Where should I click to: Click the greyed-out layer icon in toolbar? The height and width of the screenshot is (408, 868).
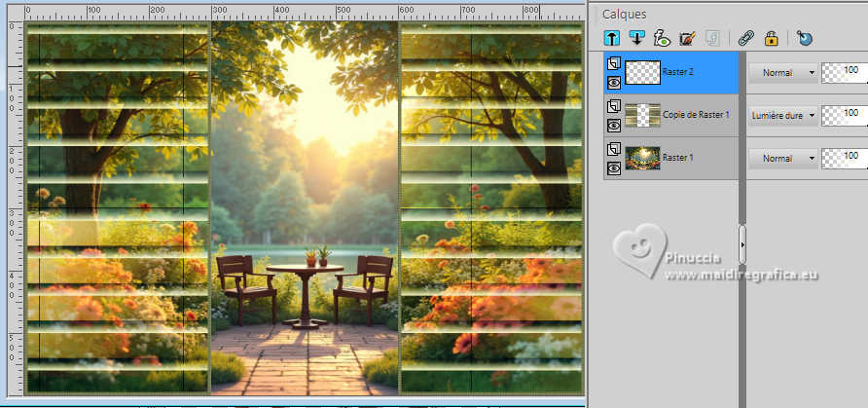coord(712,38)
